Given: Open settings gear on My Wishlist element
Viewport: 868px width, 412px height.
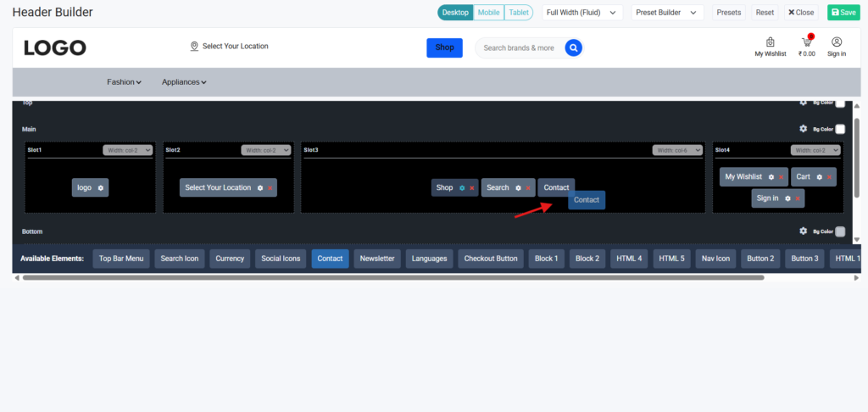Looking at the screenshot, I should click(771, 177).
